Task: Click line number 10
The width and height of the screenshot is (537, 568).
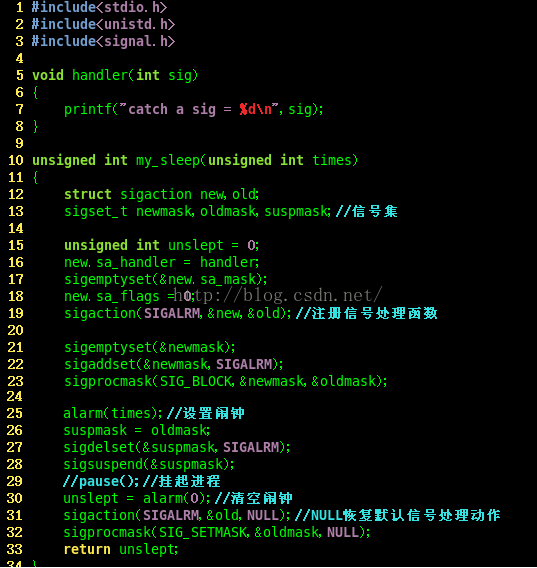Action: pos(16,160)
